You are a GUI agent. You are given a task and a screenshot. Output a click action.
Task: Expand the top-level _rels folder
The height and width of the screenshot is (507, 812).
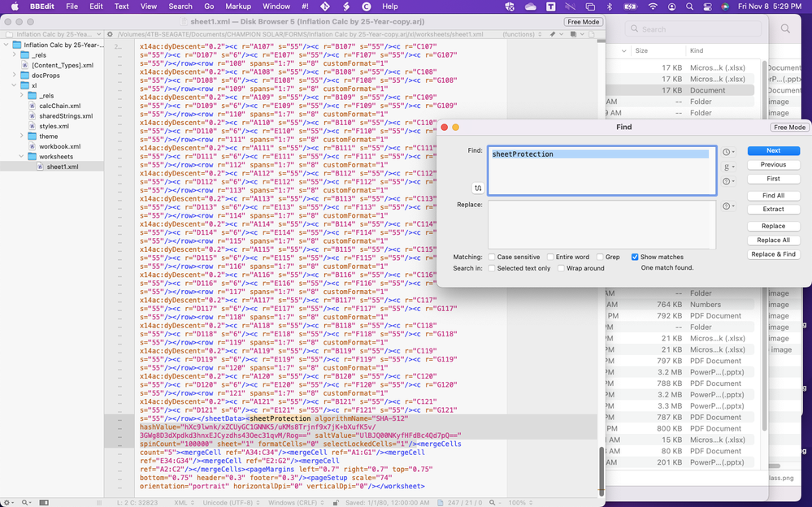point(14,55)
